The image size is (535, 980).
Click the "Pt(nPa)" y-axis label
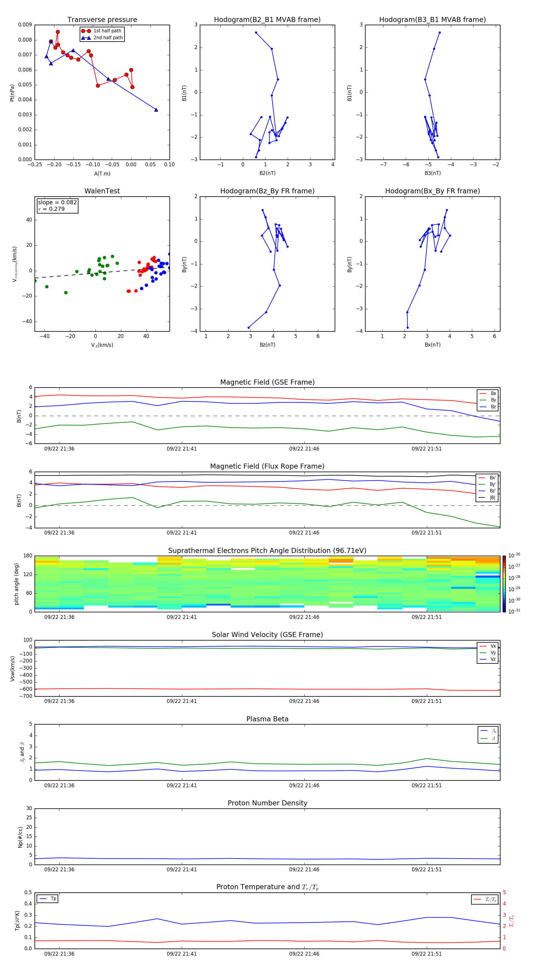coord(12,92)
